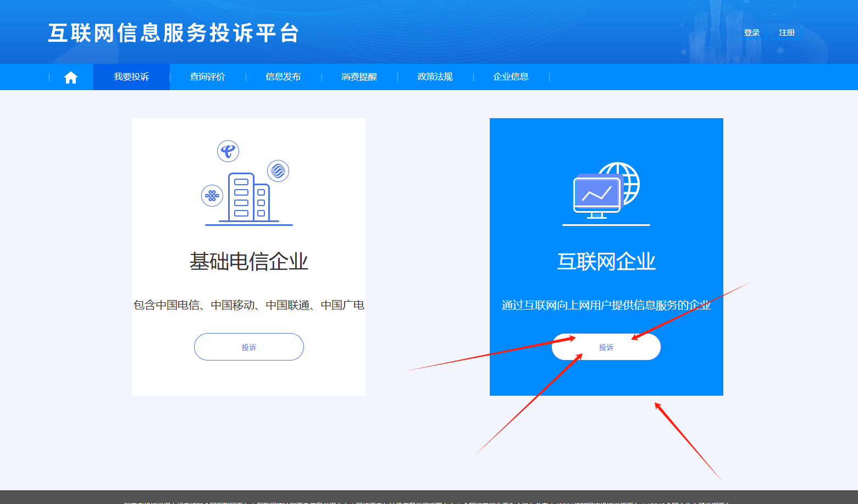
Task: Click the 互联网信息服务投诉平台 site logo
Action: [x=174, y=33]
